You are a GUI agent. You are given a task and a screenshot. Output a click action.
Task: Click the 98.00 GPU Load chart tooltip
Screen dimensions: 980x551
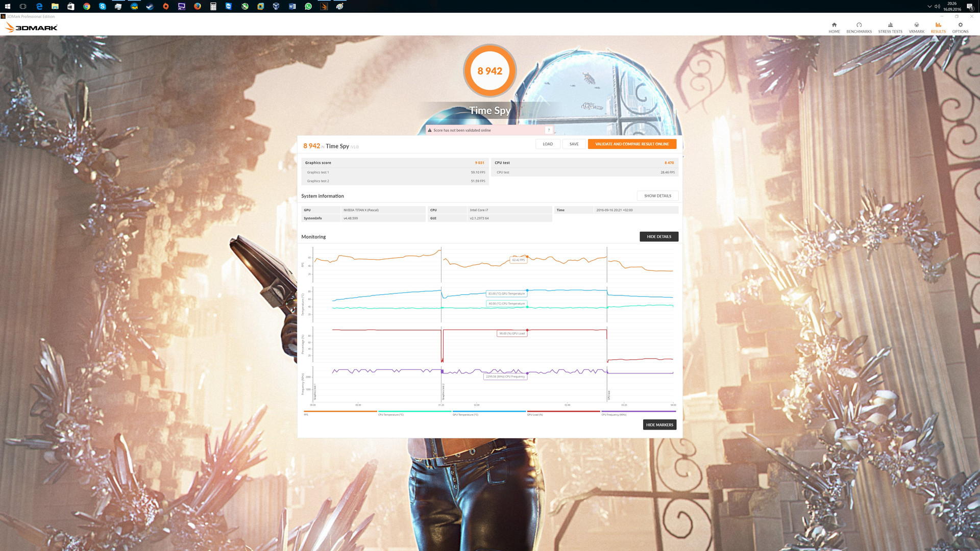[512, 334]
